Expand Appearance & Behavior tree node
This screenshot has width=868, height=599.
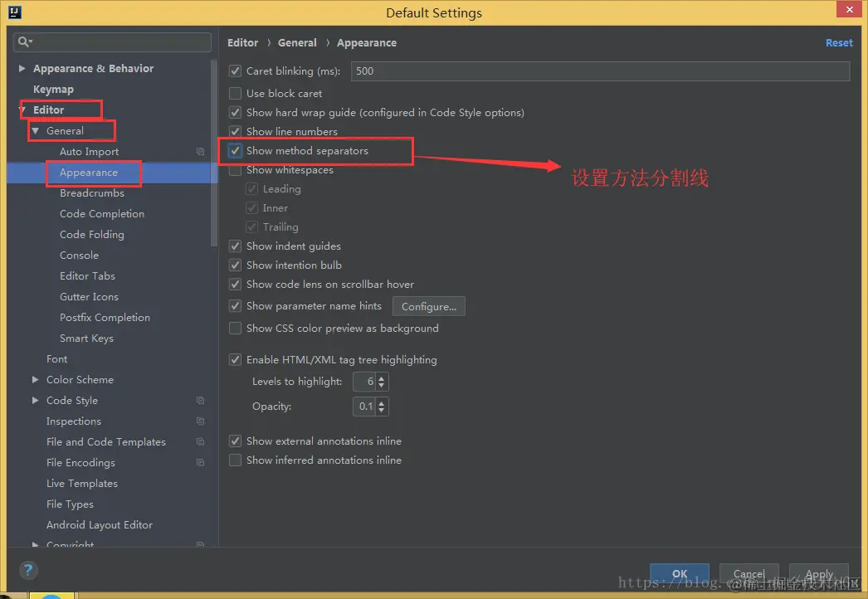pyautogui.click(x=22, y=68)
